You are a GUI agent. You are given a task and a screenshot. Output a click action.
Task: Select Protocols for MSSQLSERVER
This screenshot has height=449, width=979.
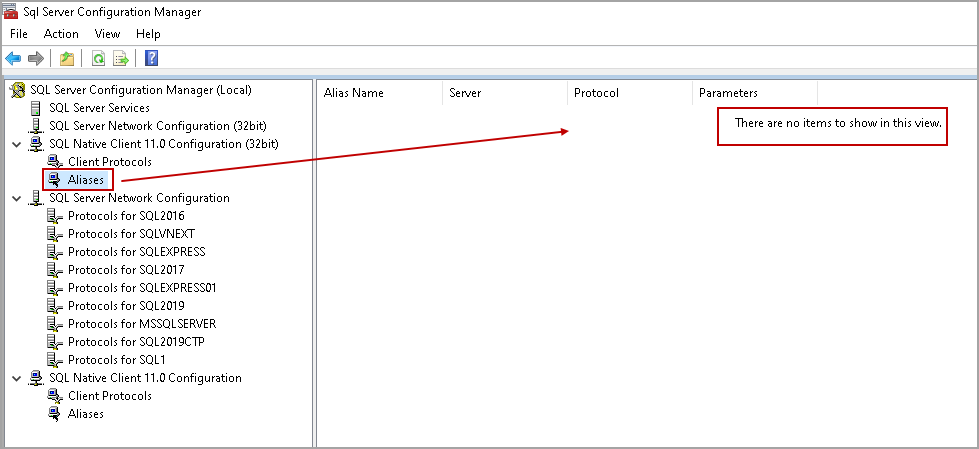(142, 324)
